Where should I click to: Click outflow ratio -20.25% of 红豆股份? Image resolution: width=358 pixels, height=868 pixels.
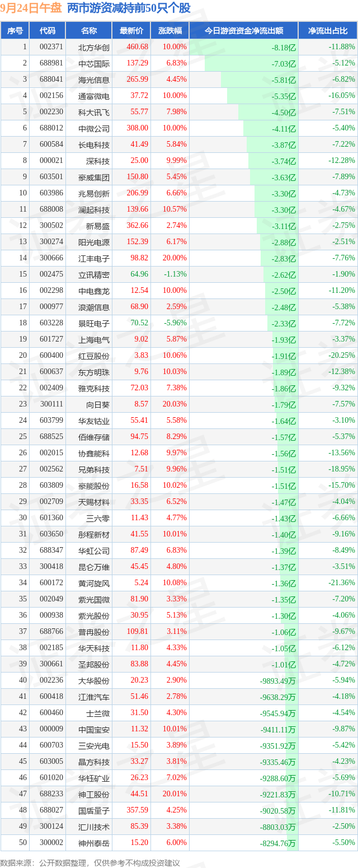[x=342, y=356]
